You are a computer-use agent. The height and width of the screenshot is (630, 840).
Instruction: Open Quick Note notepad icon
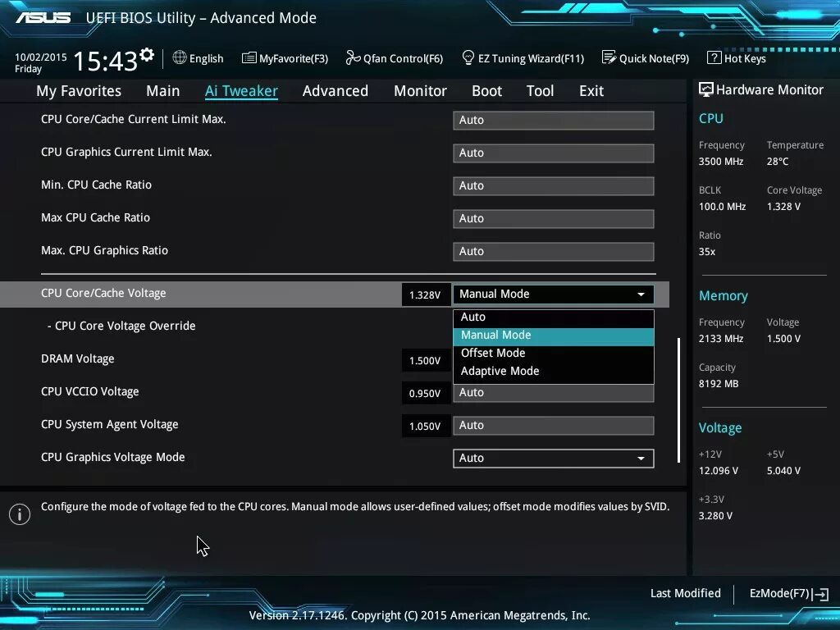click(x=609, y=57)
